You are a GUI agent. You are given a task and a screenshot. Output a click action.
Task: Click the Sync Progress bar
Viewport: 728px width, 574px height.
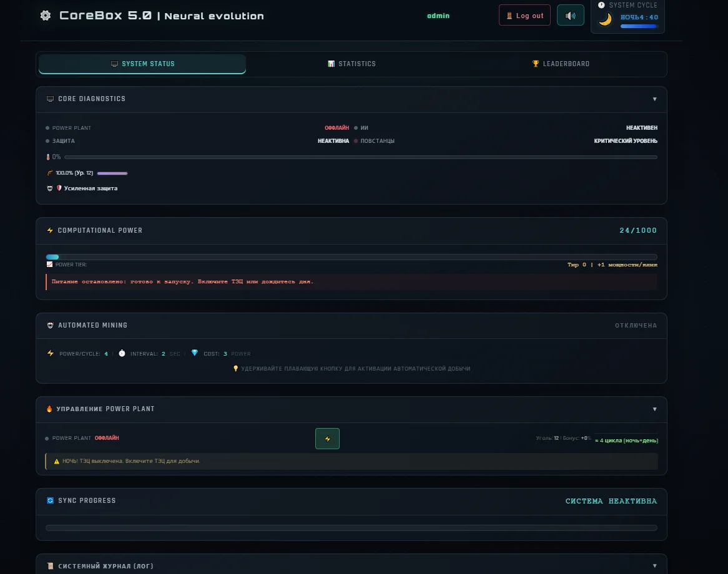(x=352, y=528)
